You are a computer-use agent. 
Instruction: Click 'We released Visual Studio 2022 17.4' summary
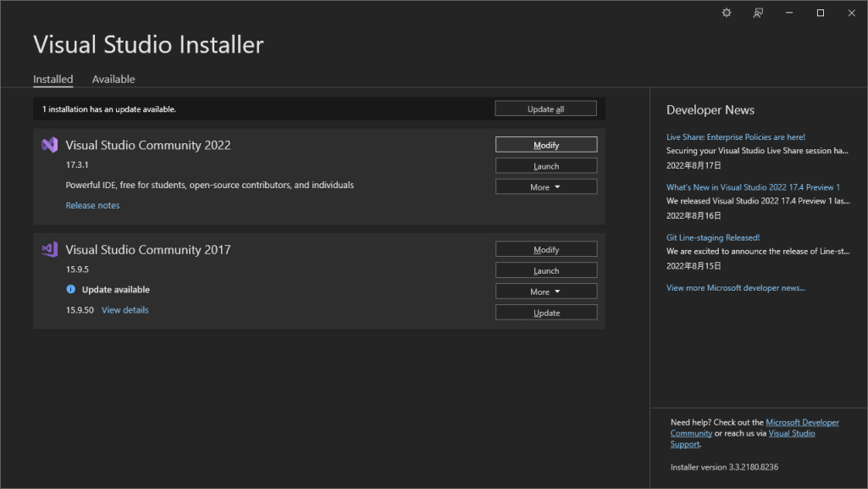[x=758, y=201]
